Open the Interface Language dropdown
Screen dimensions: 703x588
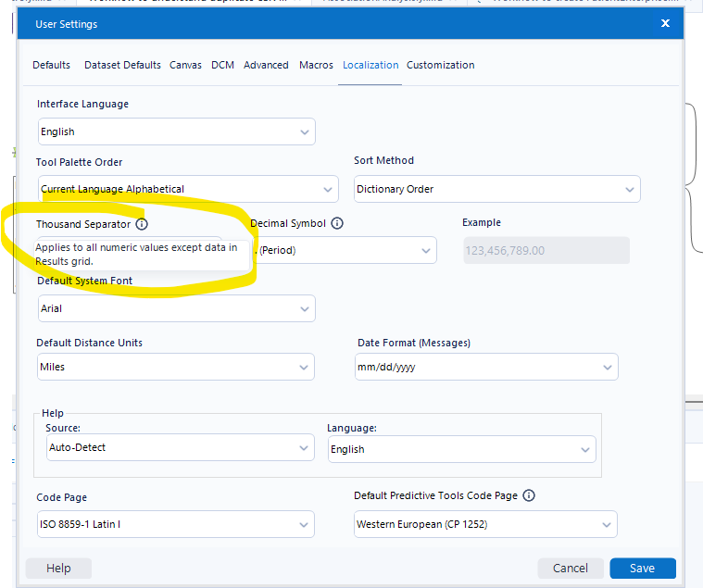click(177, 131)
